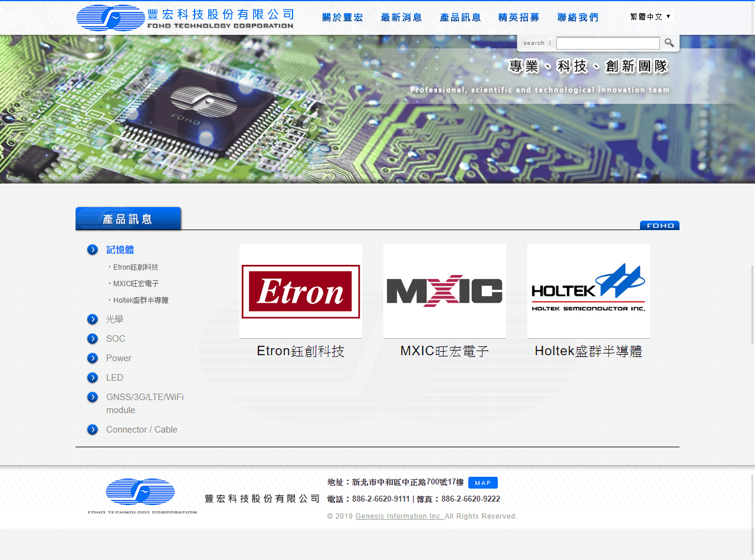Image resolution: width=755 pixels, height=560 pixels.
Task: Click the Holtek logo thumbnail
Action: (x=589, y=291)
